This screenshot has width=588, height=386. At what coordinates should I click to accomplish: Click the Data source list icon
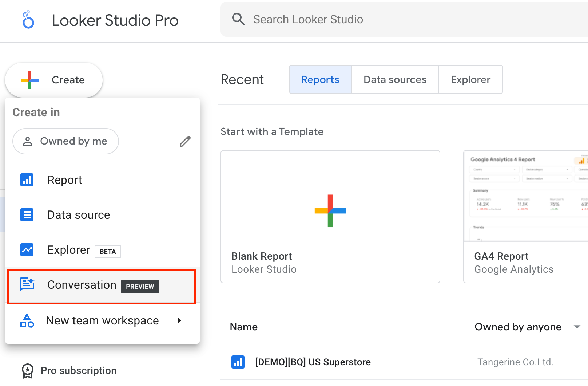pyautogui.click(x=27, y=215)
